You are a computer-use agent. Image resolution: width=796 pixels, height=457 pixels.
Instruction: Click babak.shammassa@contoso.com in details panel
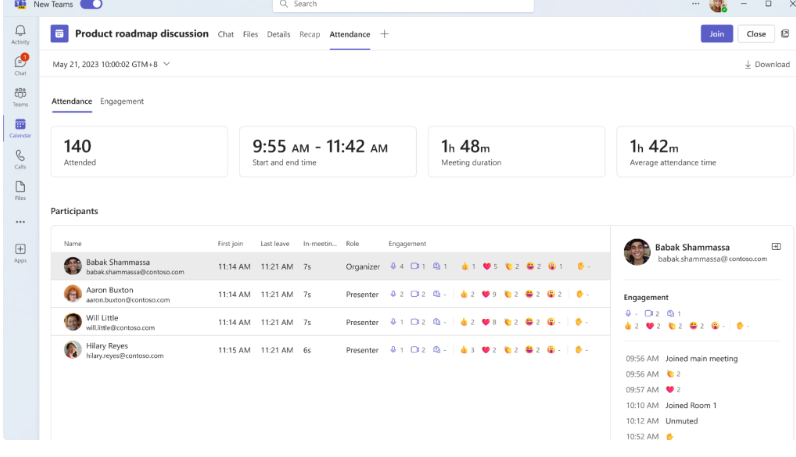(x=712, y=258)
